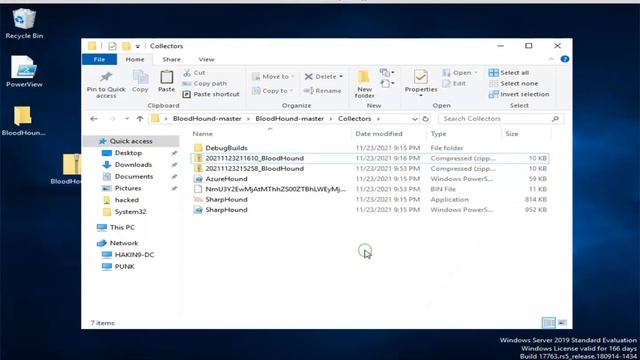640x360 pixels.
Task: Open the Copy to dropdown
Action: 273,91
